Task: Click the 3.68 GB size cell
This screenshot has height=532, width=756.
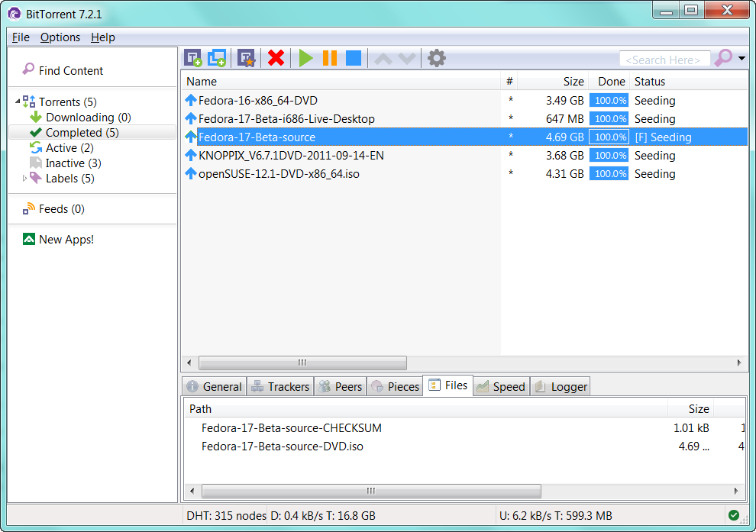Action: tap(564, 155)
